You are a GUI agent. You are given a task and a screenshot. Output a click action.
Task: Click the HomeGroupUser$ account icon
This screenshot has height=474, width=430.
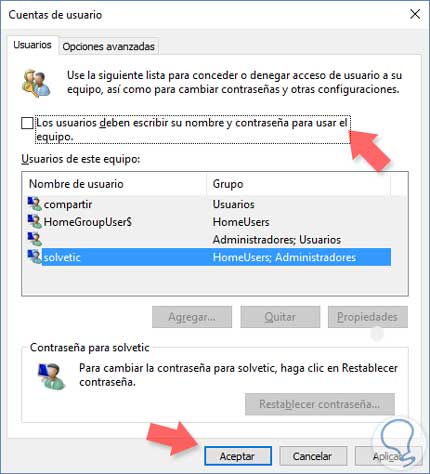tap(34, 221)
